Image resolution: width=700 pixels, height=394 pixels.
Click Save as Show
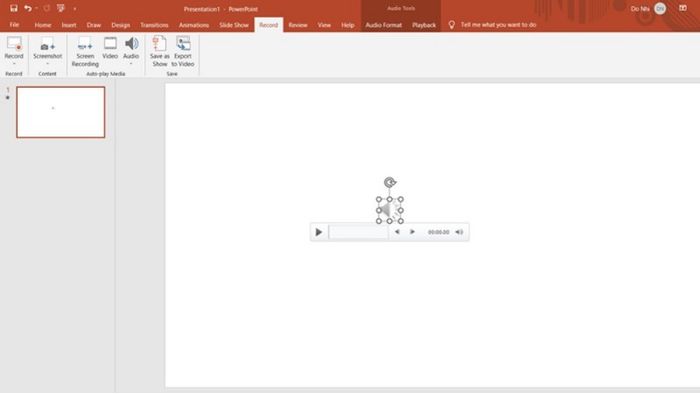[159, 52]
